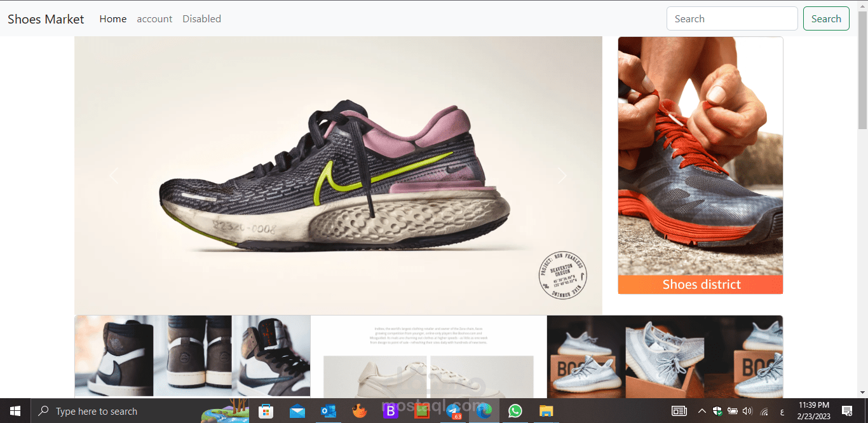Focus the Search input field
This screenshot has width=868, height=423.
732,18
